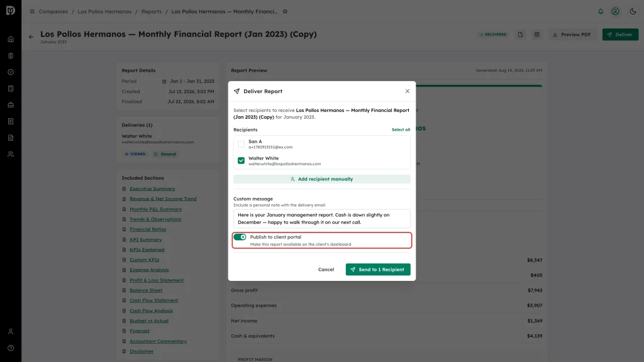Open the hamburger menu next to Companies
Image resolution: width=644 pixels, height=362 pixels.
32,11
